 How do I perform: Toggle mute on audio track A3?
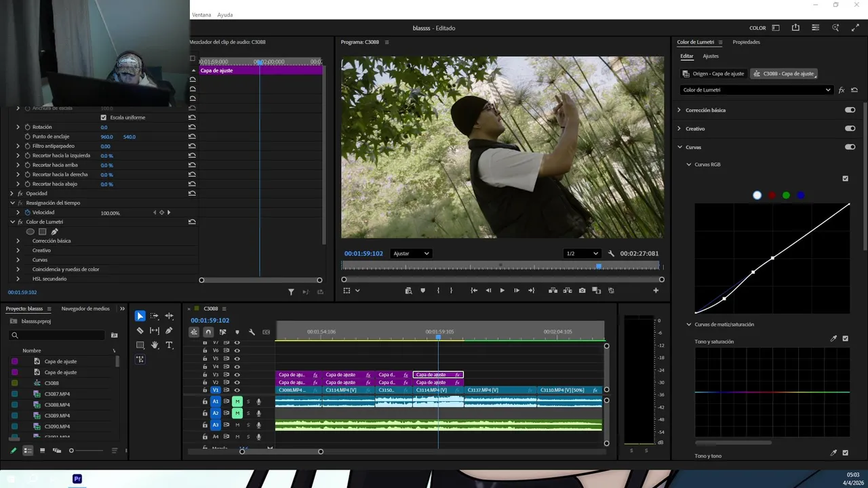coord(237,425)
